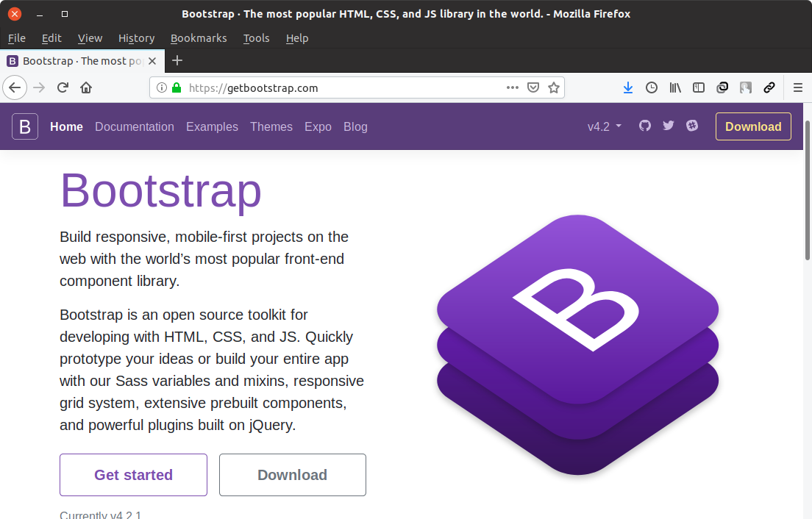Open the Edit menu

51,38
